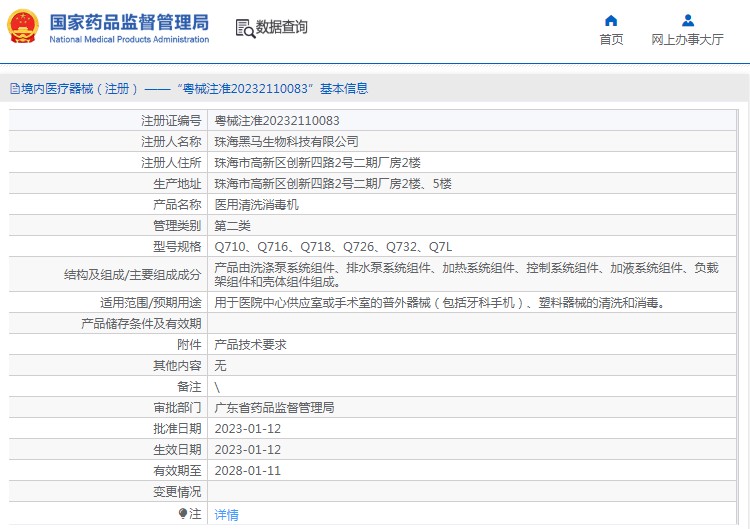Click the 注册证编号 label
The width and height of the screenshot is (750, 529).
(171, 121)
